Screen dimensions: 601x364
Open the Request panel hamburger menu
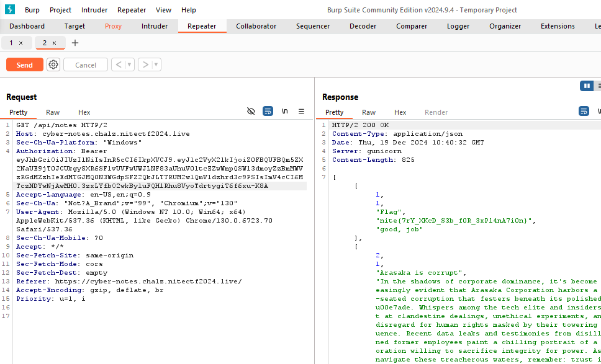pyautogui.click(x=301, y=112)
